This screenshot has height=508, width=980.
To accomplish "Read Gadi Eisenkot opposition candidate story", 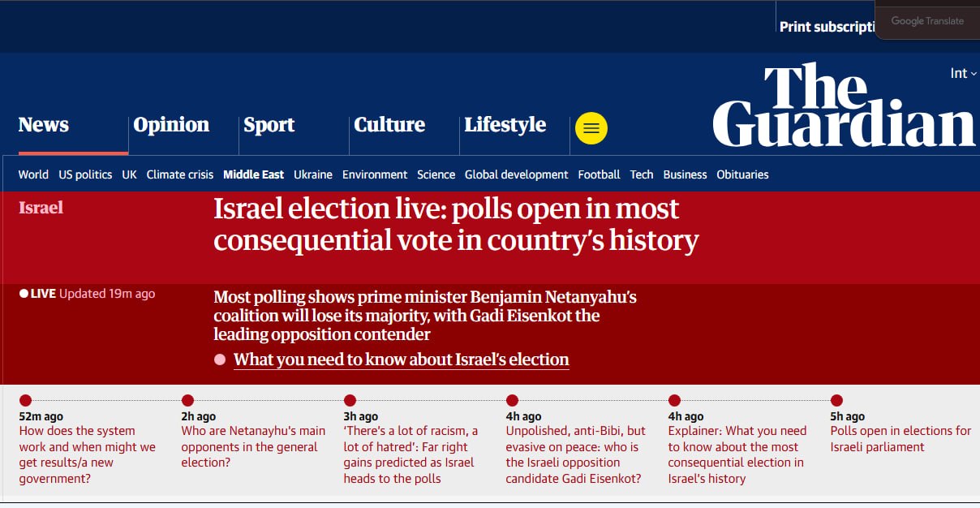I will pos(576,454).
